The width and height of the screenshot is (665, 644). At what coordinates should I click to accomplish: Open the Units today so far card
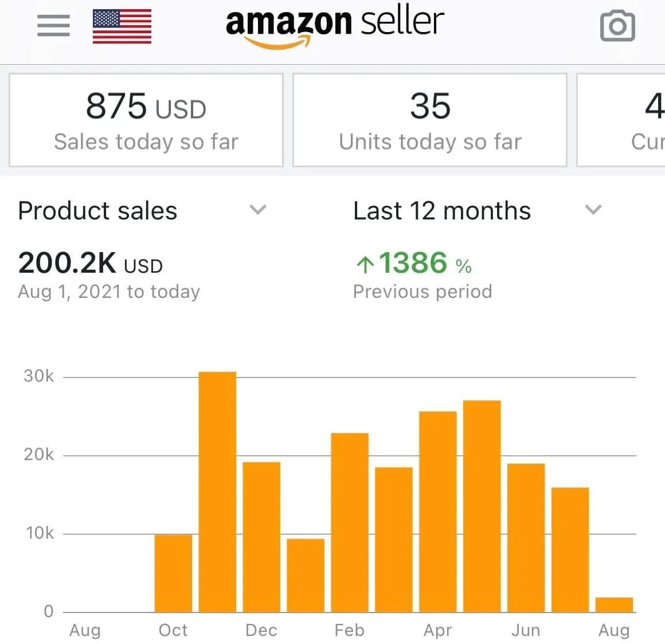coord(430,120)
